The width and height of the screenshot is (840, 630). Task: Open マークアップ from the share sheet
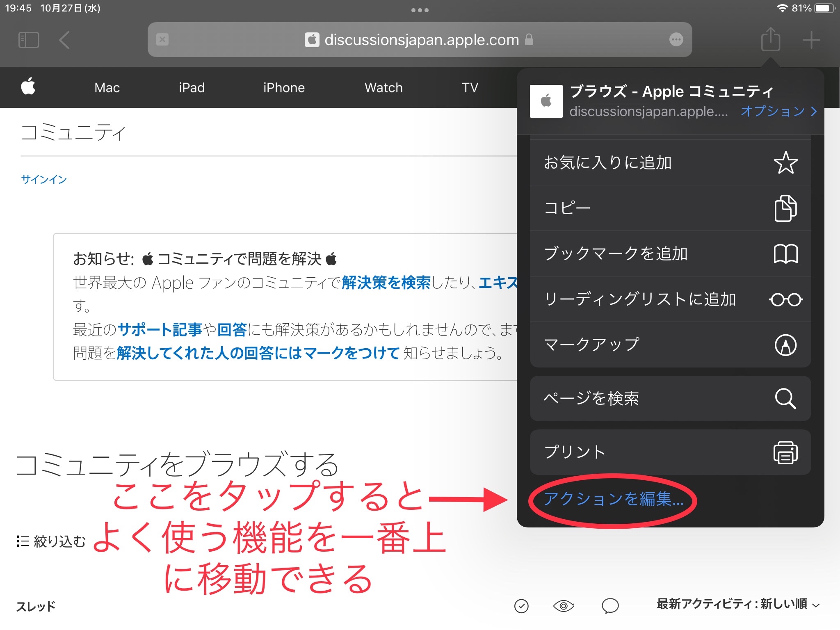point(670,345)
